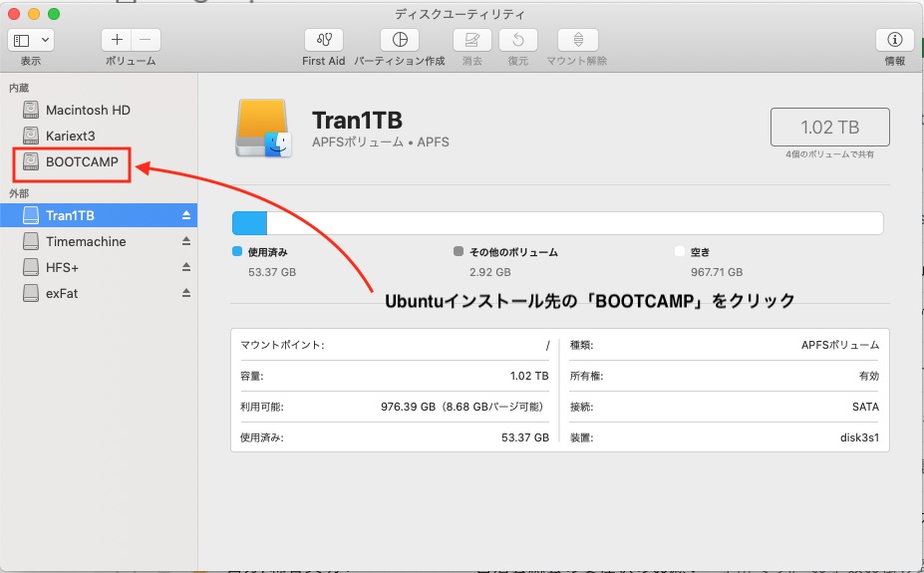Image resolution: width=924 pixels, height=573 pixels.
Task: Eject the Tran1TB volume
Action: (x=186, y=215)
